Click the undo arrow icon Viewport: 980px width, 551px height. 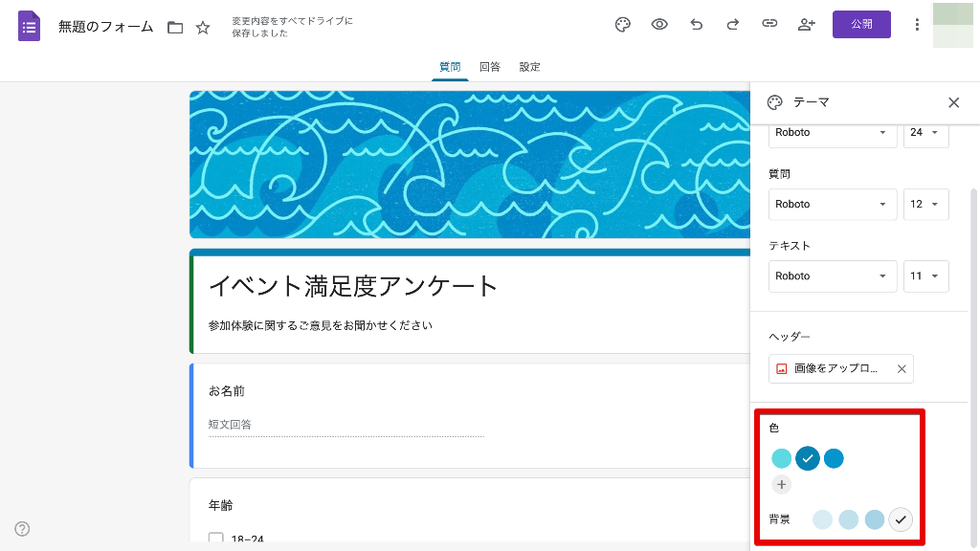coord(696,25)
